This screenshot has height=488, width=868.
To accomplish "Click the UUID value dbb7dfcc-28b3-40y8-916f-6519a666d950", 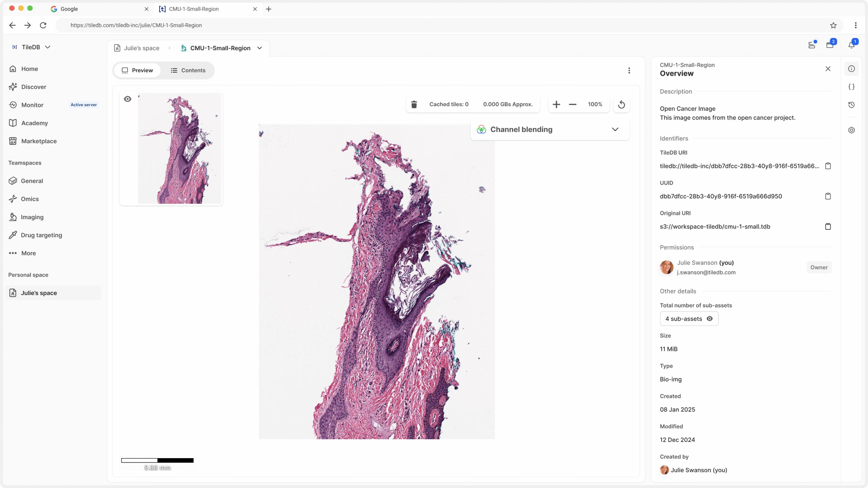I will [721, 196].
